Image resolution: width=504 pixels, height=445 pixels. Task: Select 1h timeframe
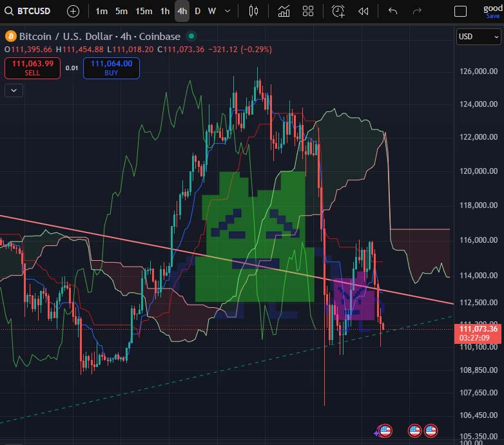coord(165,12)
